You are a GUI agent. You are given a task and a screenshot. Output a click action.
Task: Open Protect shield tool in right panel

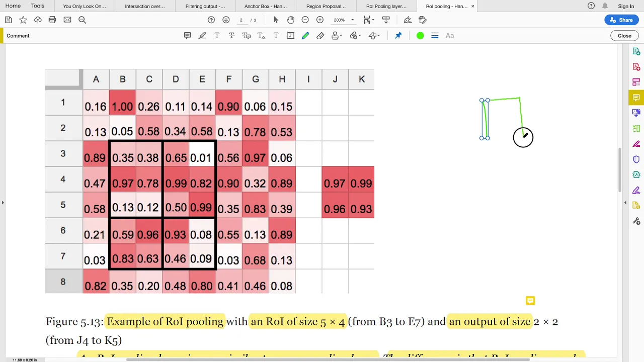(x=636, y=159)
